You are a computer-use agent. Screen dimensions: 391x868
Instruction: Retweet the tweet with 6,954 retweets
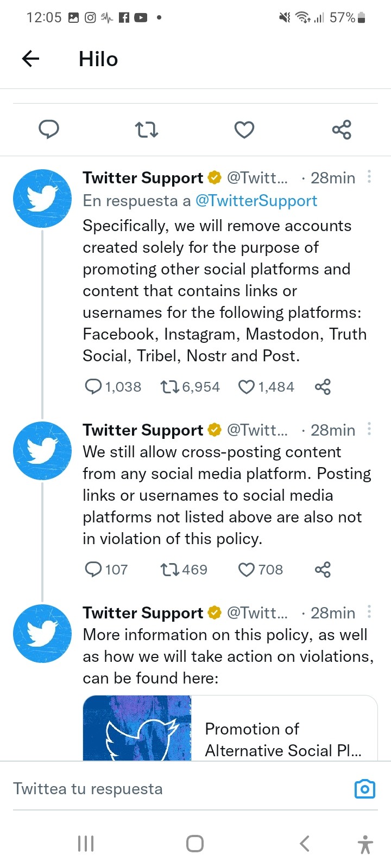pos(170,387)
